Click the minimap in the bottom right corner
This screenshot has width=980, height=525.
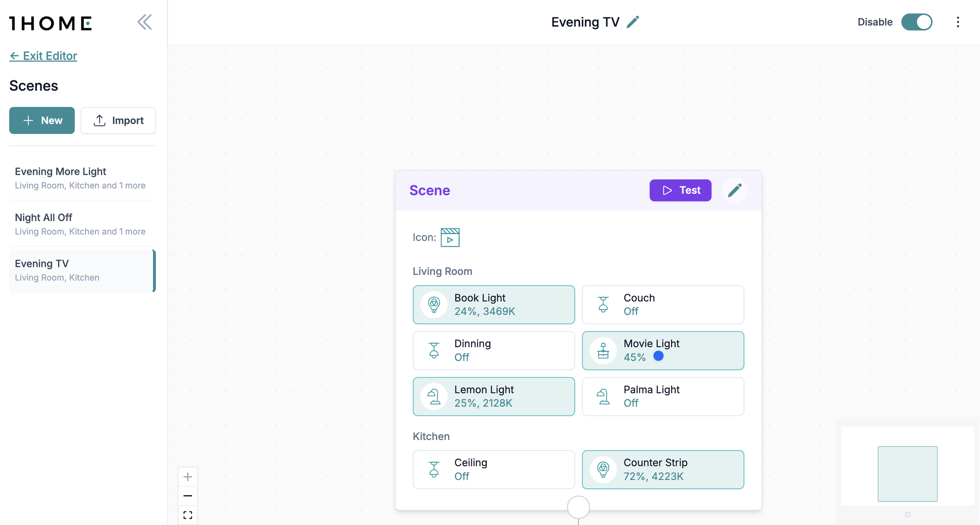pos(907,473)
